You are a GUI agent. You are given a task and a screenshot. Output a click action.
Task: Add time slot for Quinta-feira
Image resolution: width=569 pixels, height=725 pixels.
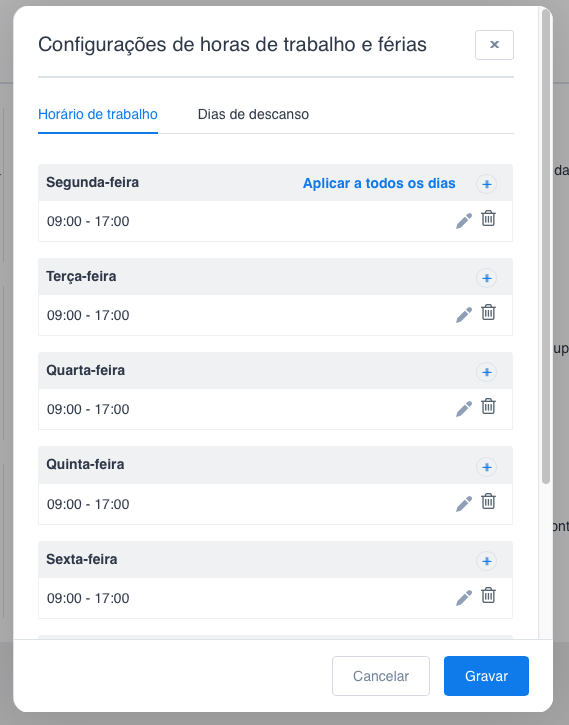click(x=486, y=467)
